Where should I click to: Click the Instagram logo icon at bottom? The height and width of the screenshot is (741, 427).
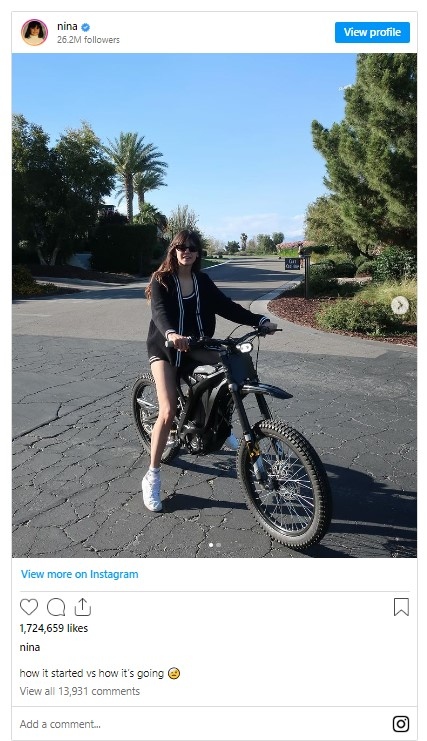pos(401,724)
